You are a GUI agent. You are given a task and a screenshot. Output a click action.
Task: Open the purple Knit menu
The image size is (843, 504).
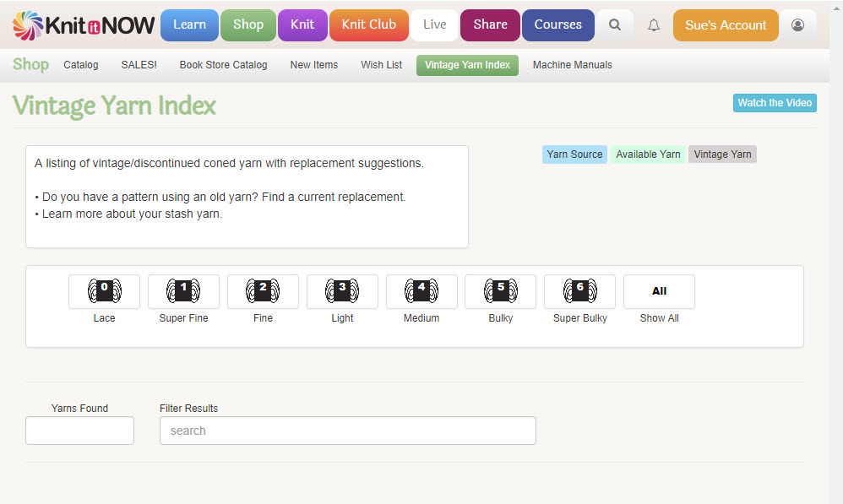coord(302,24)
